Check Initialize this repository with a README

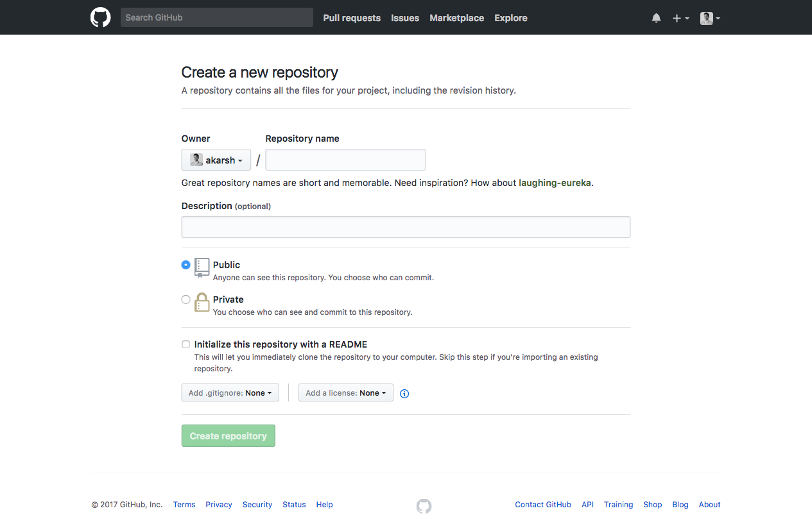tap(186, 344)
